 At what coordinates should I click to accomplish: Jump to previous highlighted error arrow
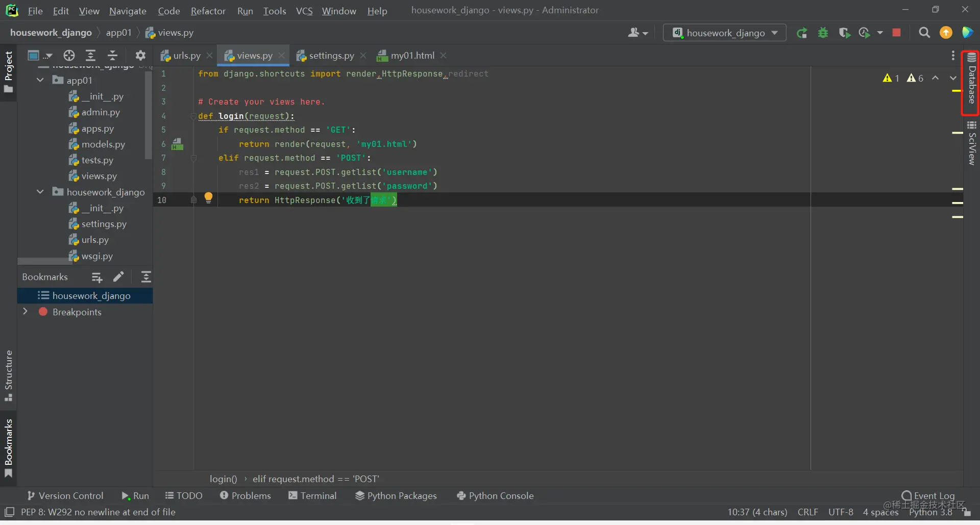point(935,78)
